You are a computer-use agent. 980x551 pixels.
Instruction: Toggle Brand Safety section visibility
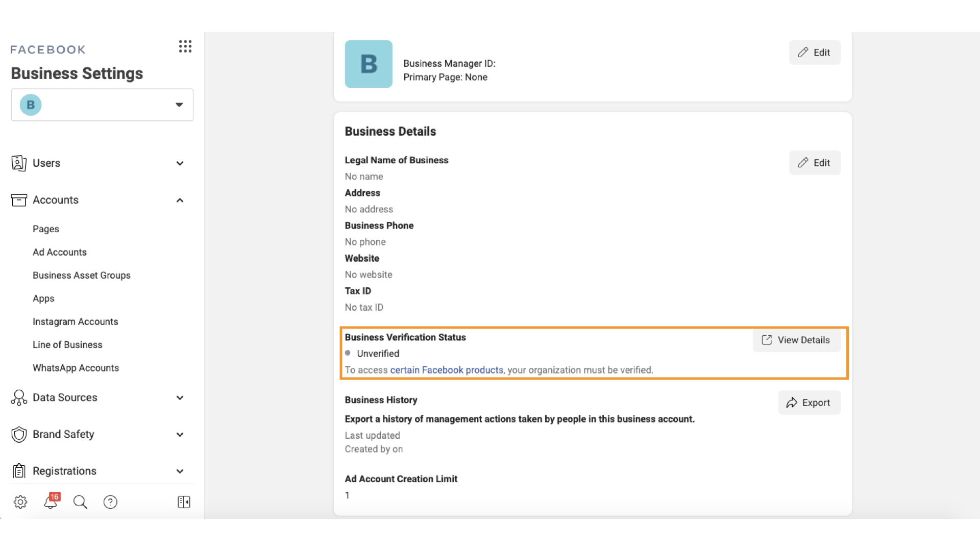pyautogui.click(x=179, y=434)
